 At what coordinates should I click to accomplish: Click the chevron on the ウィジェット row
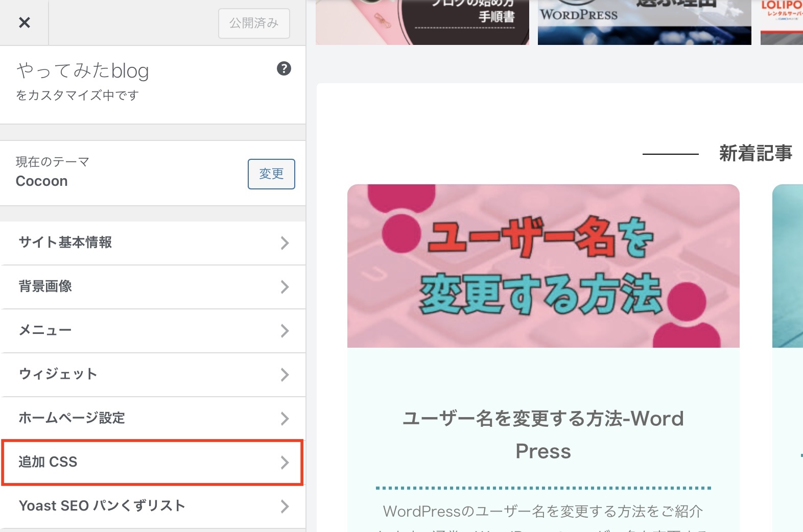coord(285,375)
